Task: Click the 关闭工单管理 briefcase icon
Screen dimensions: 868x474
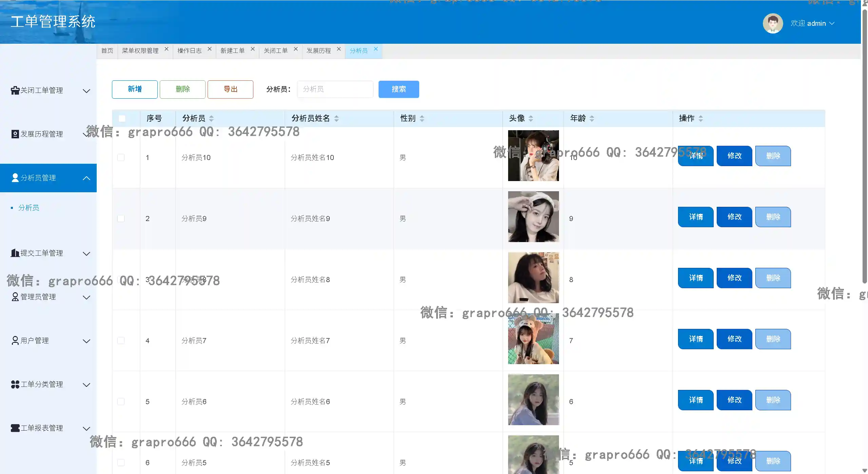Action: [15, 90]
